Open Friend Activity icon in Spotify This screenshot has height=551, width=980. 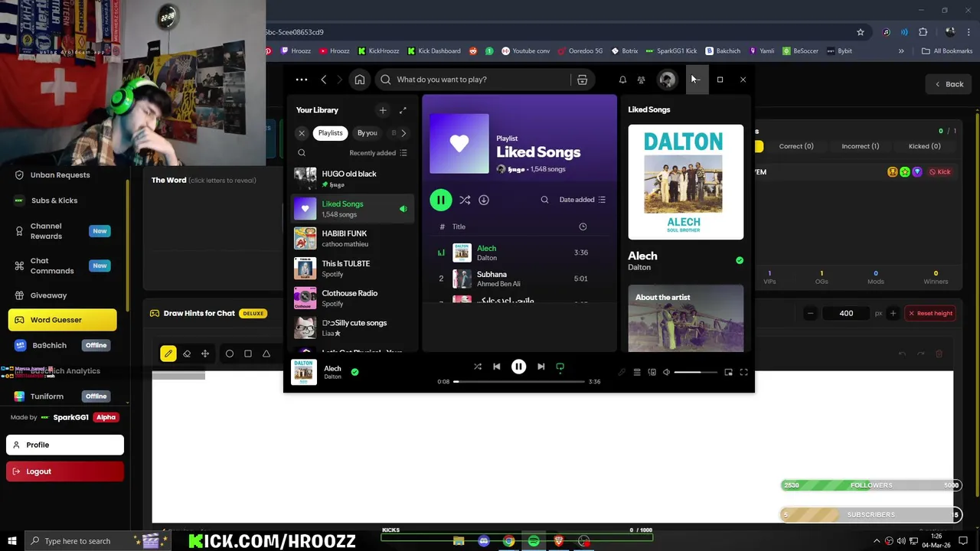coord(642,80)
